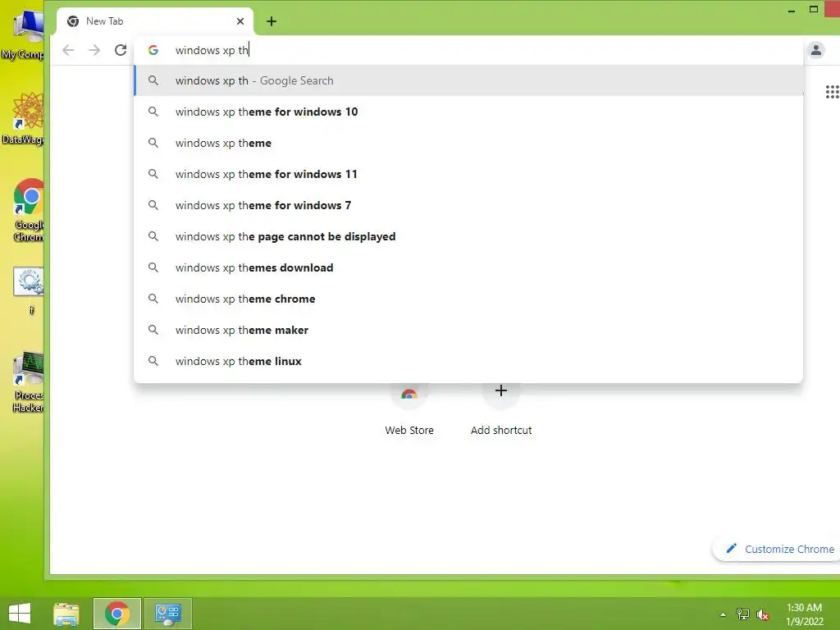Click the Add shortcut plus tile
This screenshot has height=630, width=840.
coord(501,409)
